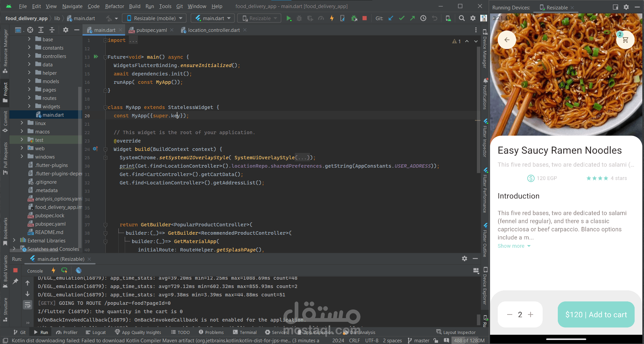Open Run window settings gear
Screen dimensions: 644x344
465,259
